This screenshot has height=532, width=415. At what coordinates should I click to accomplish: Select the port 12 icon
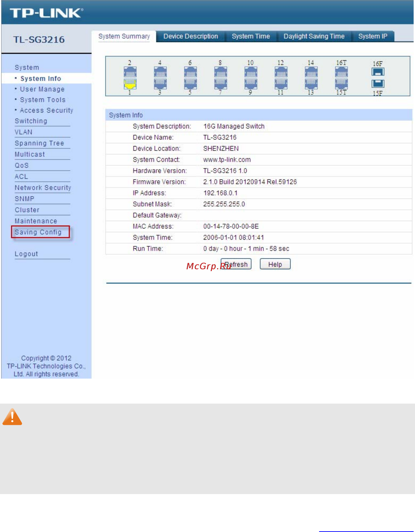281,72
